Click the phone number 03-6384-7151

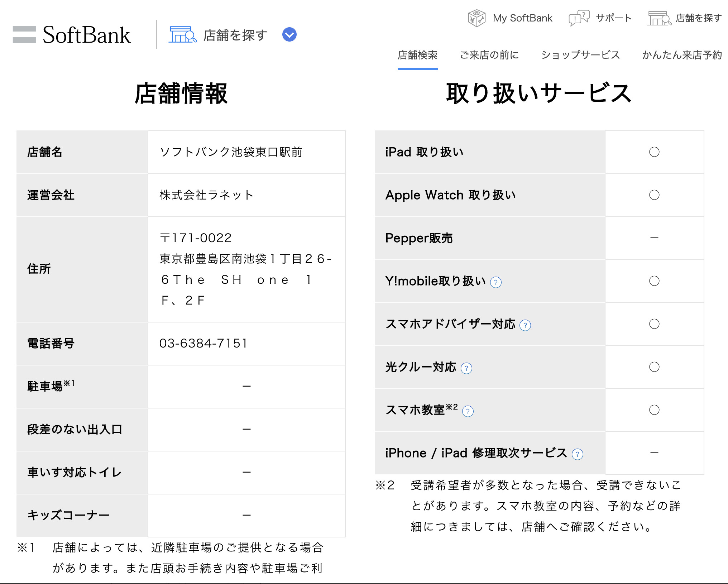tap(203, 343)
